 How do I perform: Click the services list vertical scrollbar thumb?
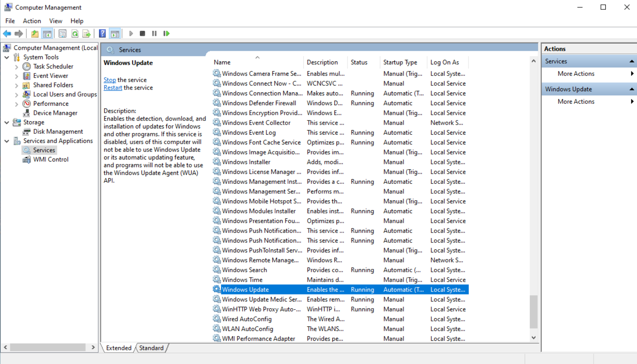pos(533,312)
